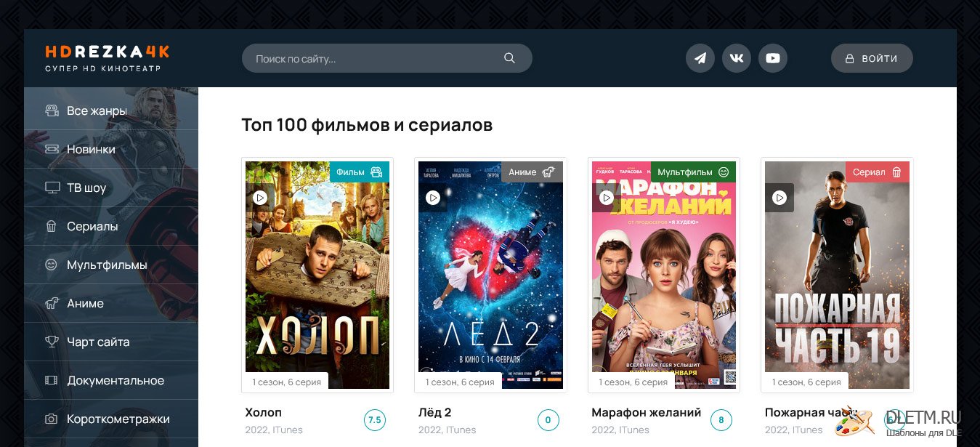Click the search magnifier icon
The width and height of the screenshot is (980, 447).
click(x=509, y=58)
